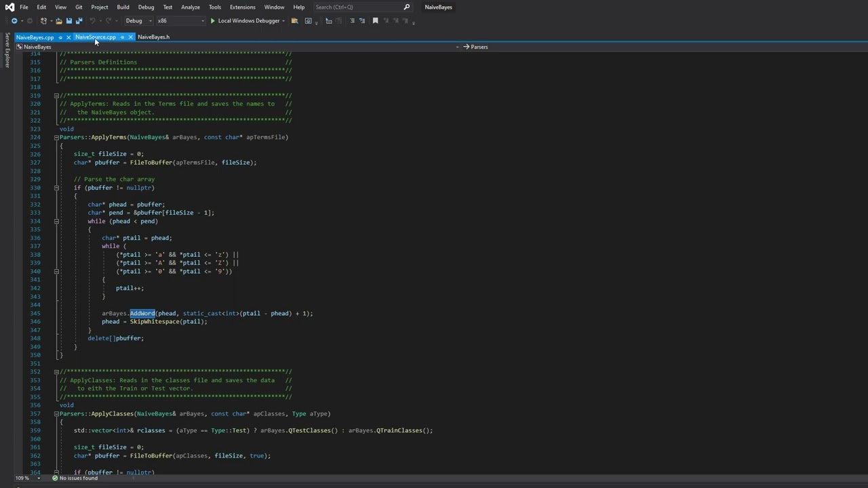
Task: Click the Visual Studio logo icon
Action: point(9,7)
